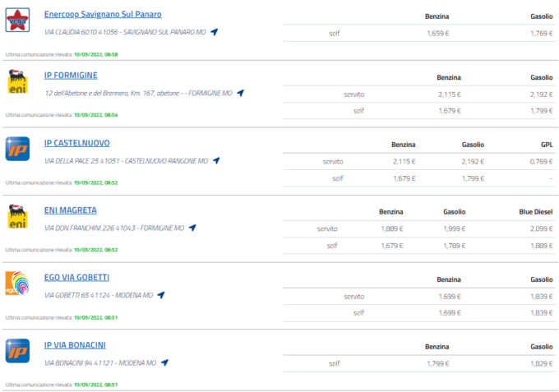Click the Eni logo beside IP FORMIGINE
Screen dimensions: 559x392
(17, 81)
